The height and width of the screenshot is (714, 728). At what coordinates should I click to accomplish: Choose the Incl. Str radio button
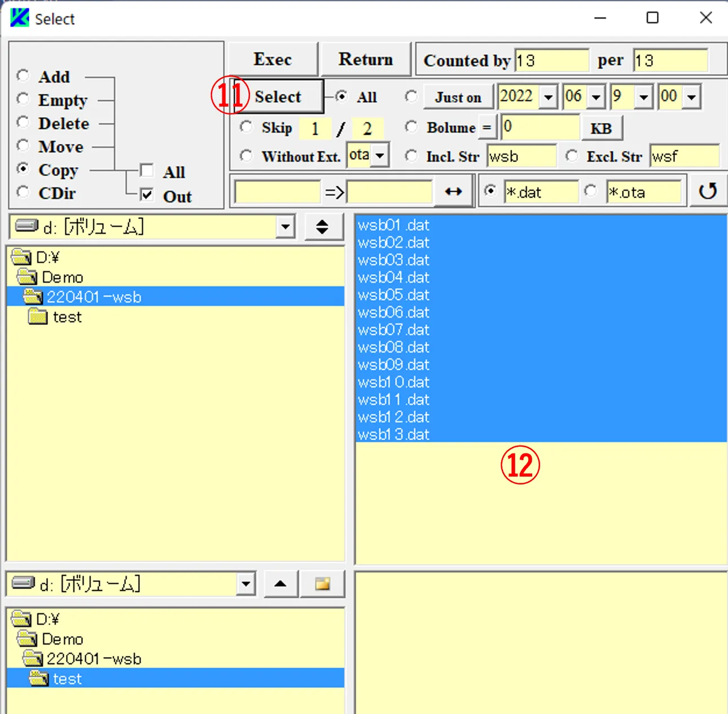(411, 155)
